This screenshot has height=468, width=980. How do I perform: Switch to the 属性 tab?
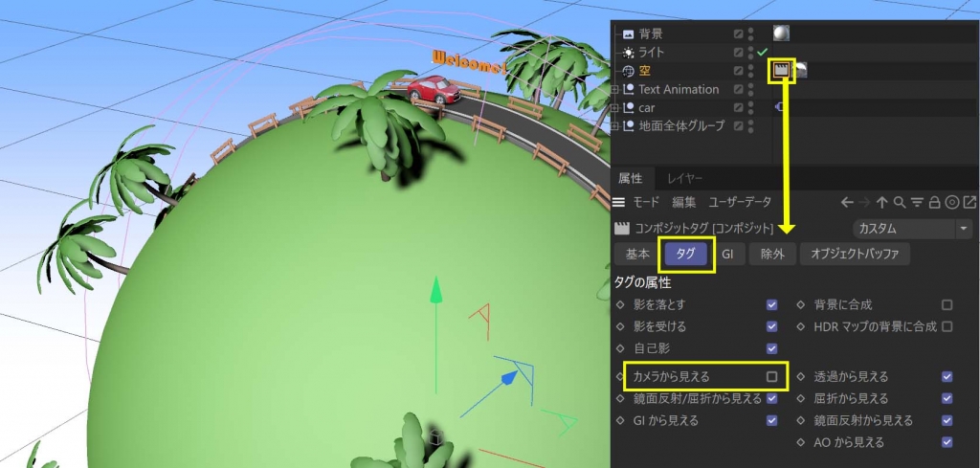click(630, 179)
